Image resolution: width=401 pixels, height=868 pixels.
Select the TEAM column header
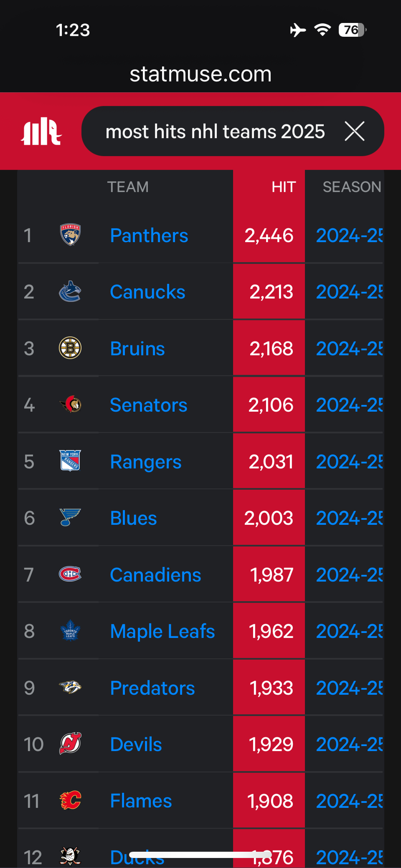(x=128, y=187)
